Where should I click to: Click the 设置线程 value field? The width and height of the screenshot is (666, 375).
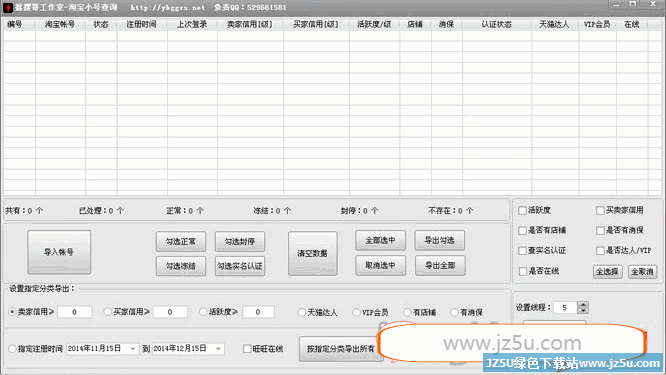pos(565,307)
